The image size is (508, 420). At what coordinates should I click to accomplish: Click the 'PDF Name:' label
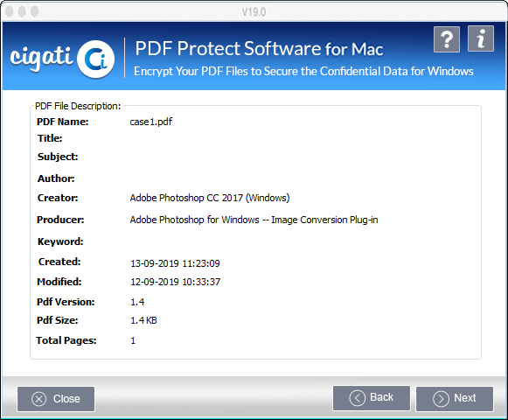point(63,122)
